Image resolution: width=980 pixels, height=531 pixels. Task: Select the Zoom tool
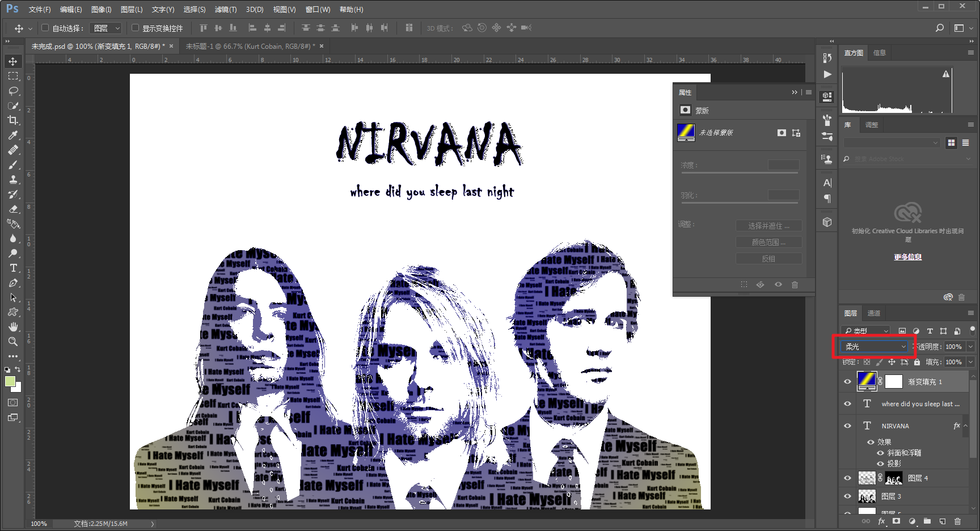coord(13,342)
